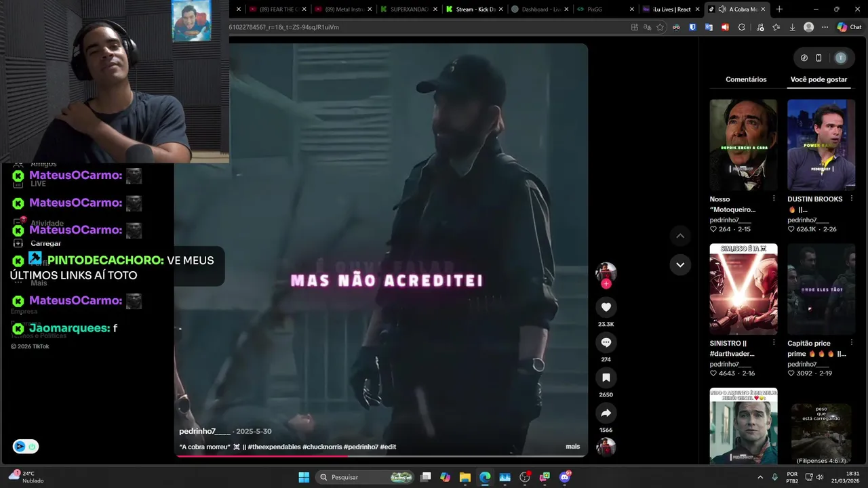Image resolution: width=868 pixels, height=488 pixels.
Task: Open the Copilot taskbar icon
Action: click(445, 477)
